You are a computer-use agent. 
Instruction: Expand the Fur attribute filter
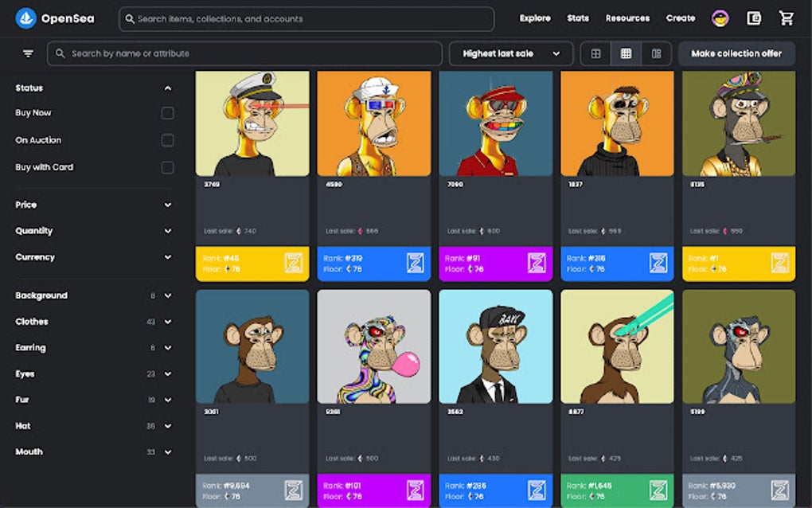click(92, 400)
